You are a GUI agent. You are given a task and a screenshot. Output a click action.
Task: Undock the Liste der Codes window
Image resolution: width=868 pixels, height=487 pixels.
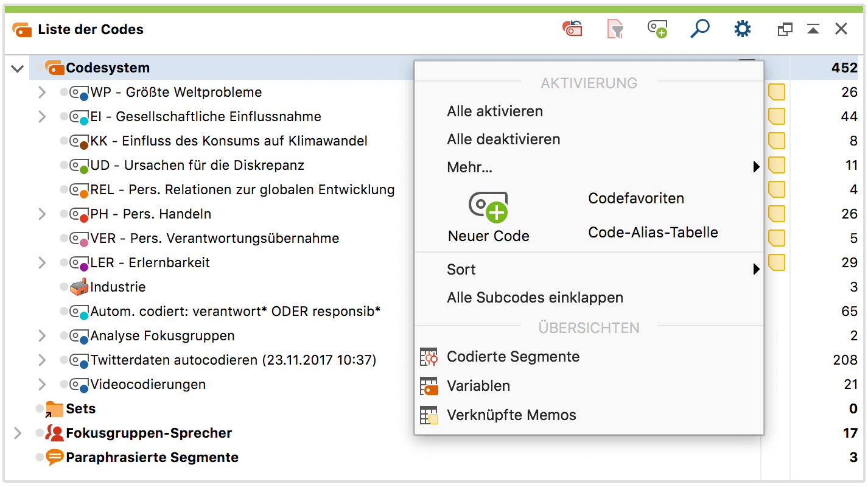785,29
